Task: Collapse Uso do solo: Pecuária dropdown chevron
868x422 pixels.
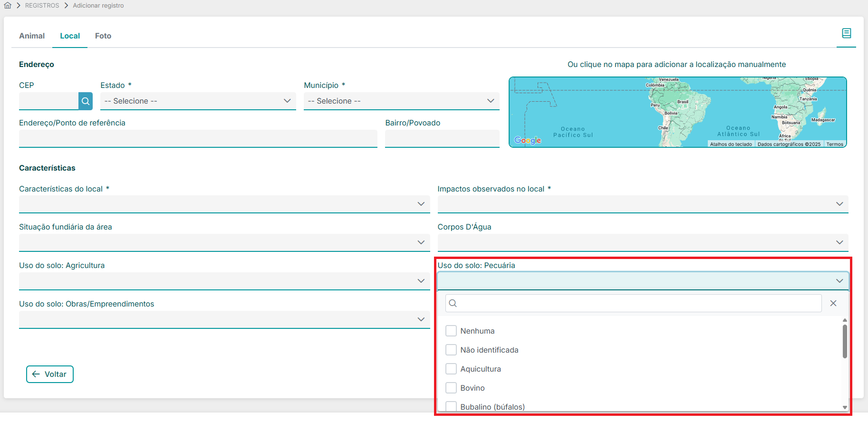Action: pos(839,281)
